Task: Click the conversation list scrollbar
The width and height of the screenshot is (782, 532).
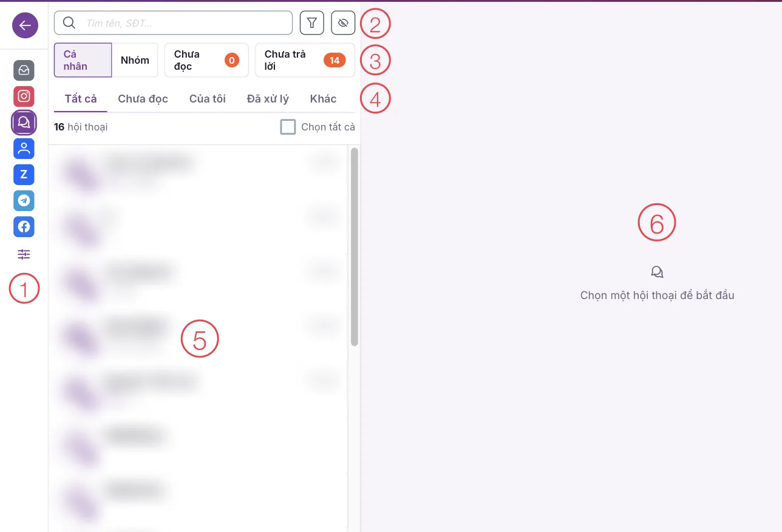Action: tap(355, 247)
